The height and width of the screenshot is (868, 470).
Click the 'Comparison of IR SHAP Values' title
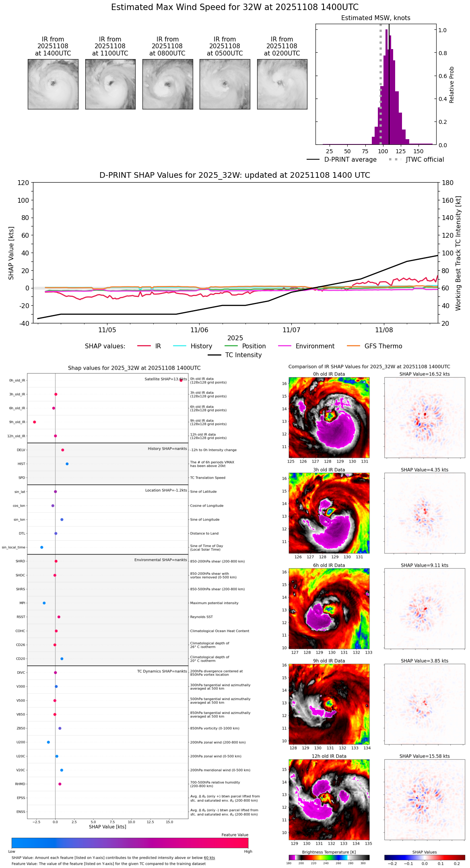coord(369,367)
